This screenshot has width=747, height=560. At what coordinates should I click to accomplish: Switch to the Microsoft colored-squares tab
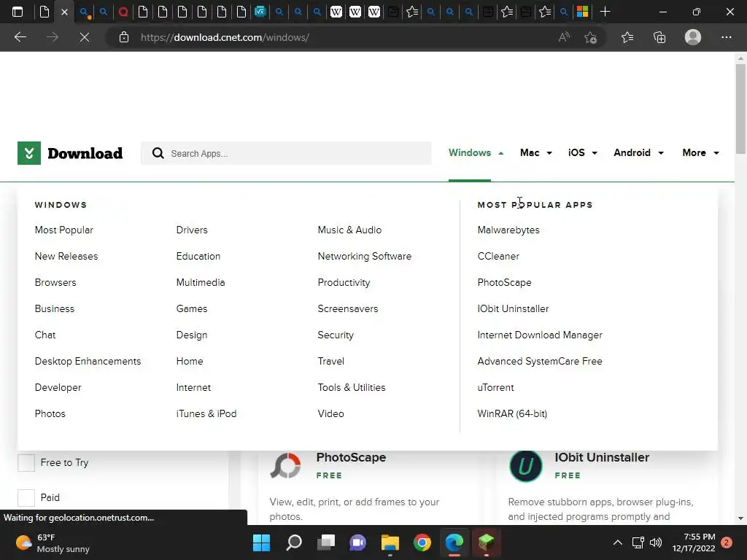[x=582, y=12]
